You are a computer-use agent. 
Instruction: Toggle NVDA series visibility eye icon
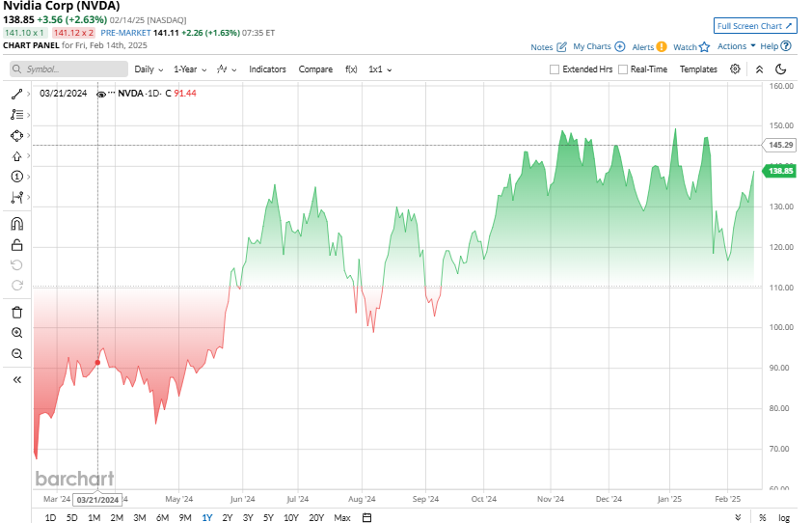pyautogui.click(x=100, y=94)
